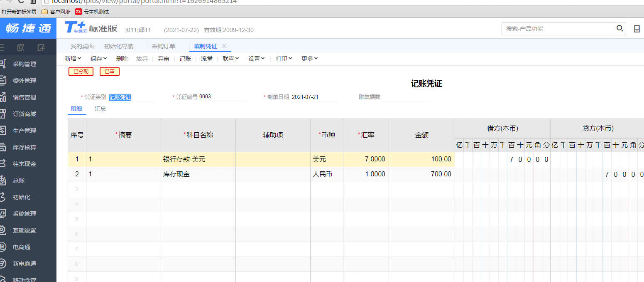Select the 填制凭证 tab
The height and width of the screenshot is (282, 644).
[x=206, y=46]
